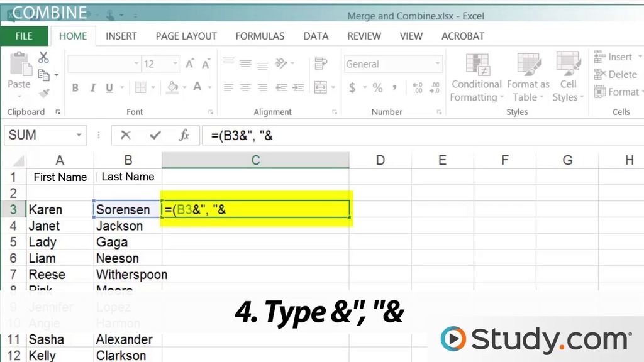Screen dimensions: 644x362
Task: Open the FILE tab
Action: pyautogui.click(x=24, y=36)
